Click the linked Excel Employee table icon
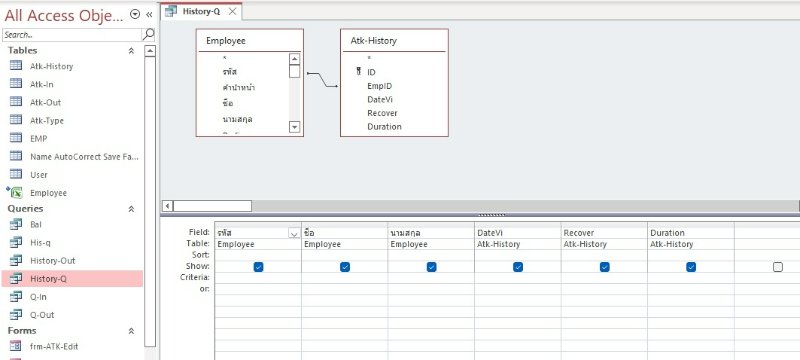 coord(15,192)
